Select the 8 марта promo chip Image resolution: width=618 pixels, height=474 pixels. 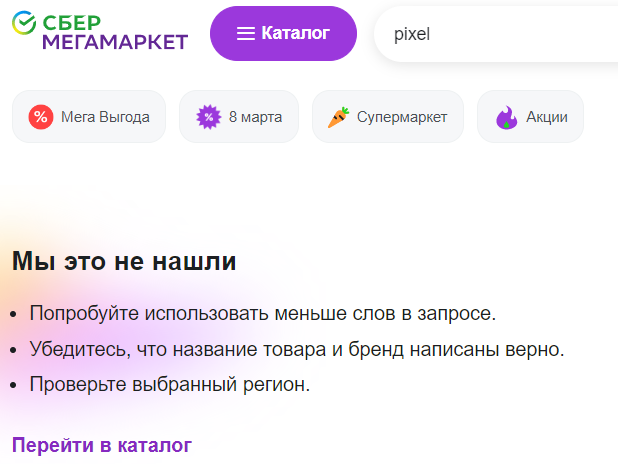click(x=239, y=117)
